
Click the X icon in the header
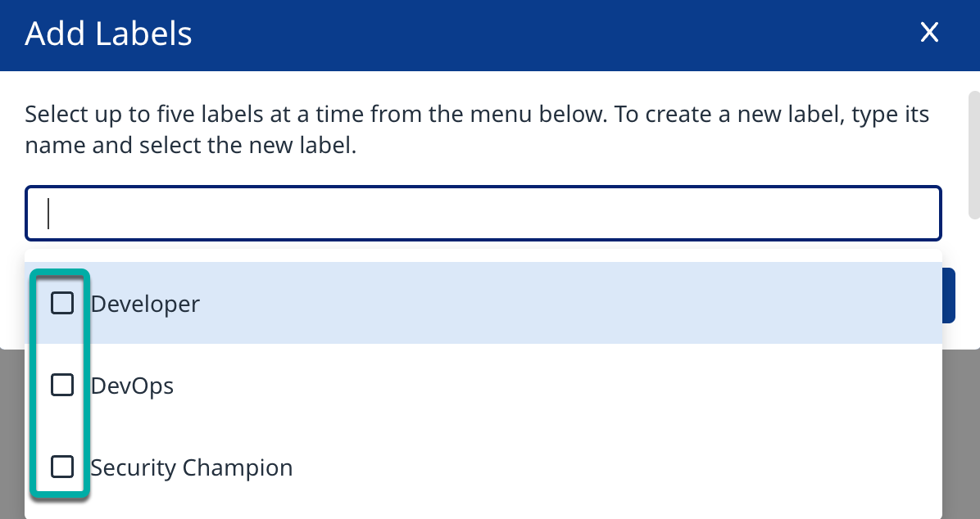928,33
